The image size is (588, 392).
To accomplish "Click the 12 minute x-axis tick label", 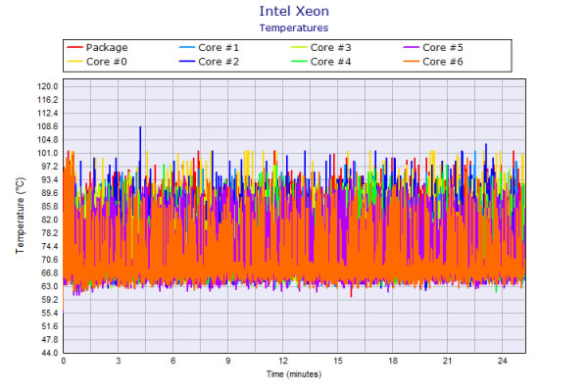I will click(x=283, y=361).
